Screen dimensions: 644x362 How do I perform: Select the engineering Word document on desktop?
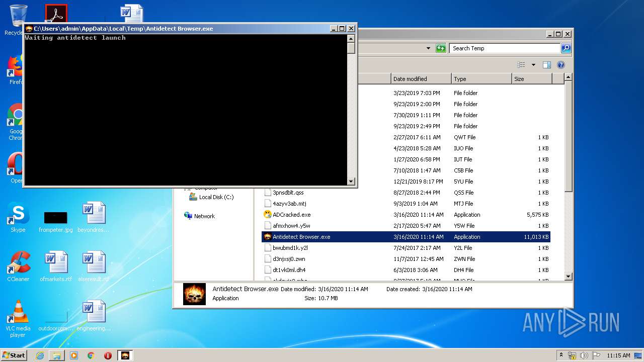click(94, 316)
